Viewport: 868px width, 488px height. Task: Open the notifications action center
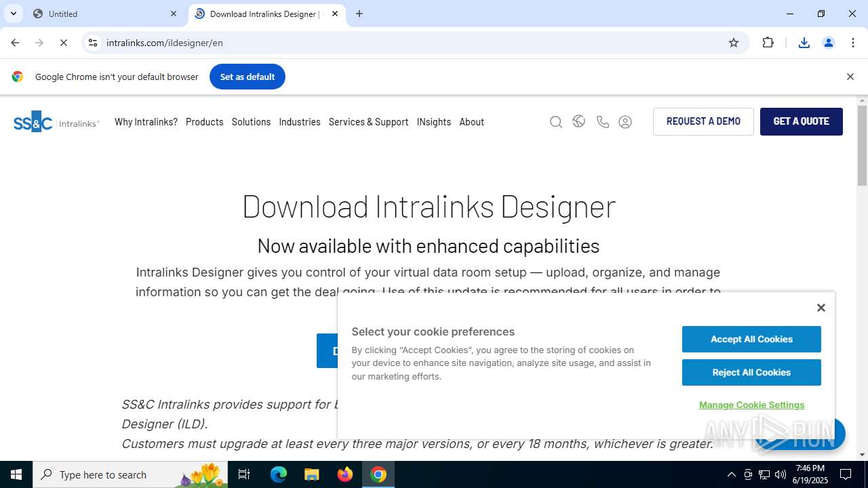846,474
